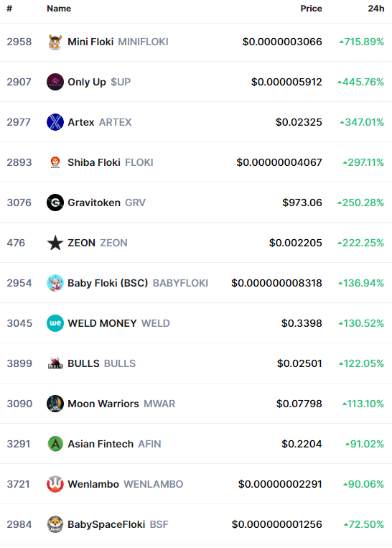The width and height of the screenshot is (392, 548).
Task: Sort by the Price column header
Action: click(x=311, y=9)
